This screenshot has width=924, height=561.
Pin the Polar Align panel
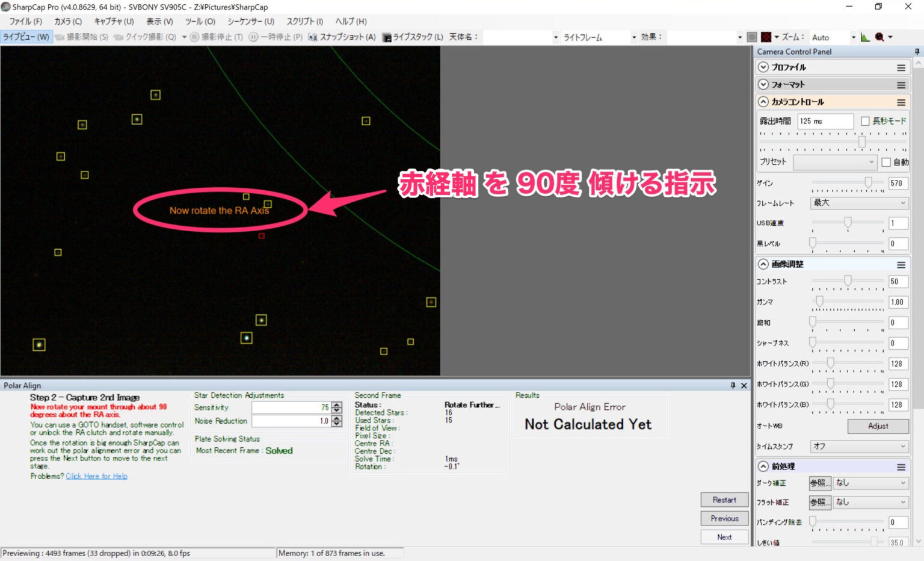click(732, 385)
